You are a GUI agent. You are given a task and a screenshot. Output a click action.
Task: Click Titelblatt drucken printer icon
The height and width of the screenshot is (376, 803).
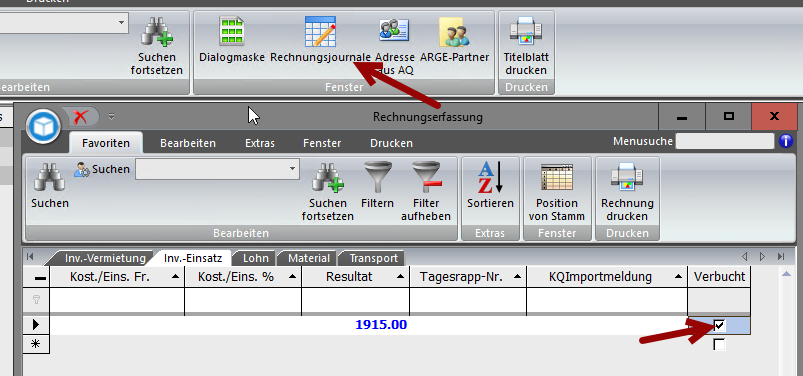[525, 32]
